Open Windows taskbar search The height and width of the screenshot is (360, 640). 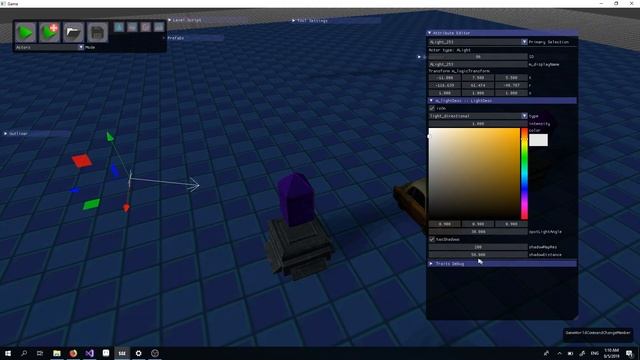(24, 353)
